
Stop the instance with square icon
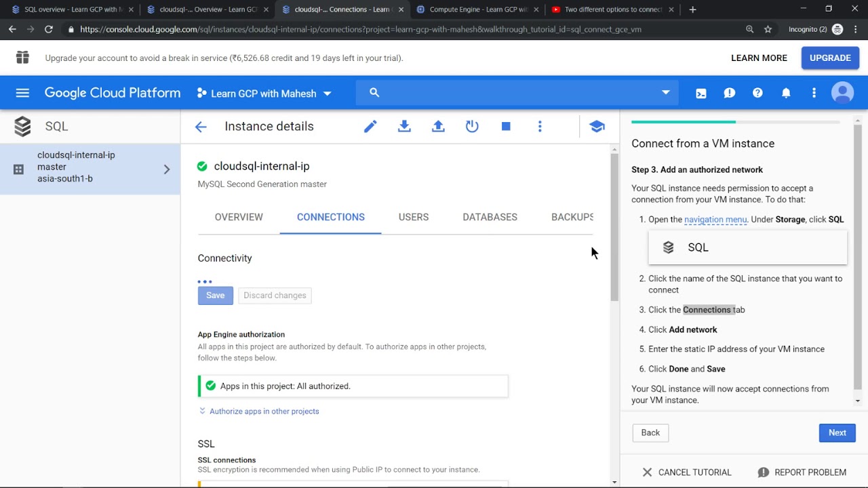[506, 126]
